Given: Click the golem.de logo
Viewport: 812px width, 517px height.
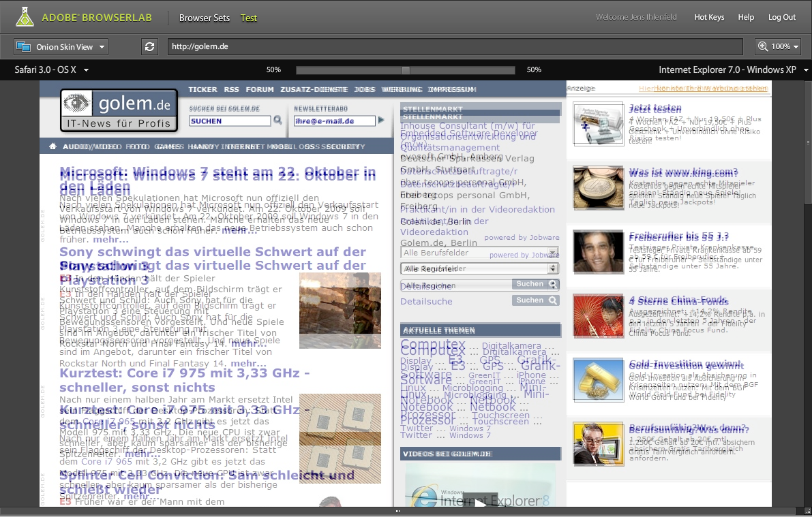Looking at the screenshot, I should [x=119, y=110].
